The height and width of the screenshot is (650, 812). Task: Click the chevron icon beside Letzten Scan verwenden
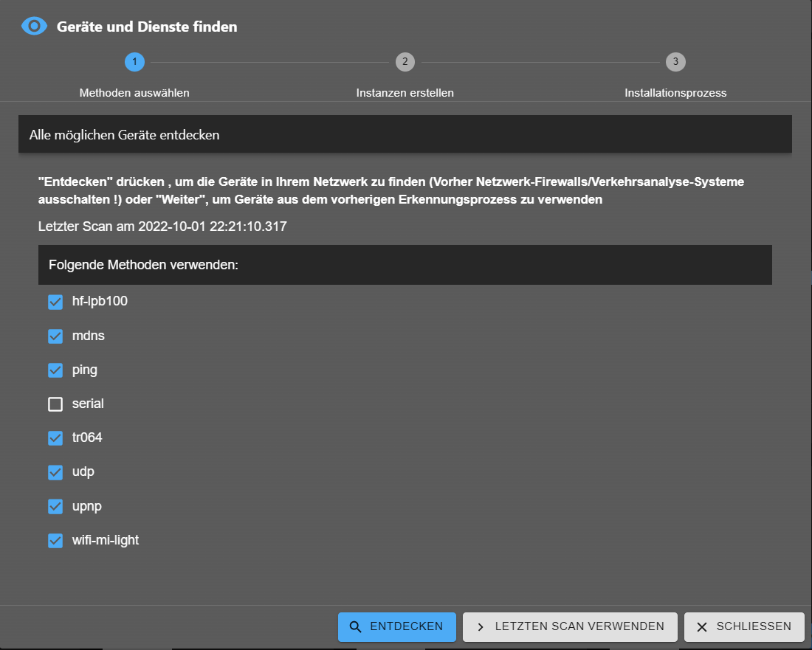tap(481, 627)
